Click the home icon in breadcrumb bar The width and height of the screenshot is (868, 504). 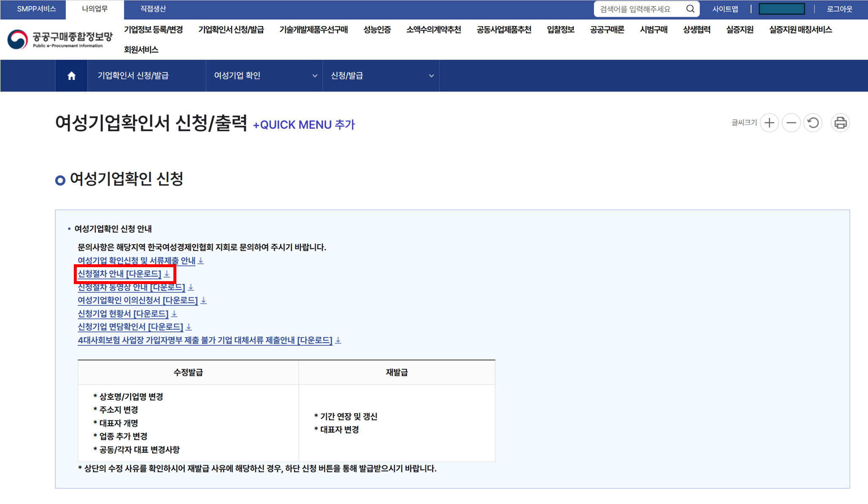(x=71, y=76)
